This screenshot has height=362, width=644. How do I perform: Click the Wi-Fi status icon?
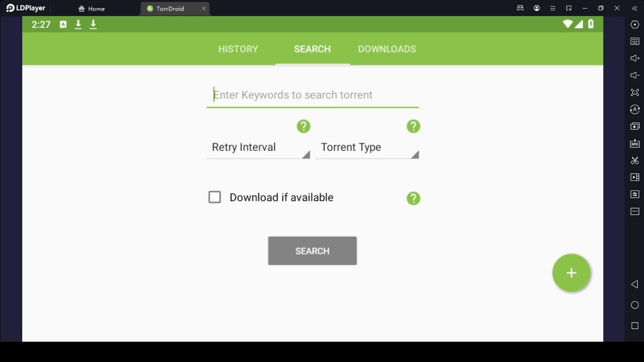click(x=568, y=24)
